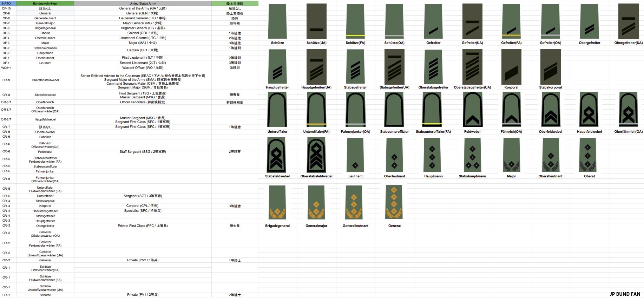Screen dimensions: 644x301
Task: Click the Major insignia with oak wreath
Action: click(511, 155)
